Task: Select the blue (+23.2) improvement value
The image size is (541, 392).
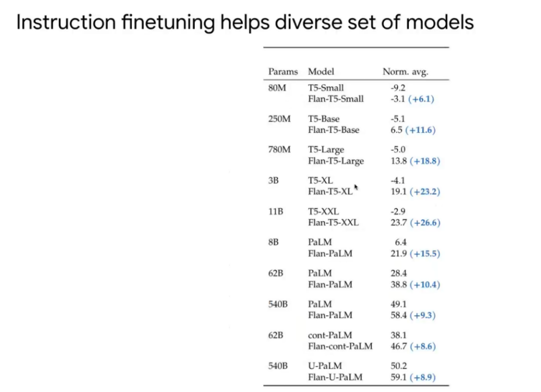Action: 425,192
